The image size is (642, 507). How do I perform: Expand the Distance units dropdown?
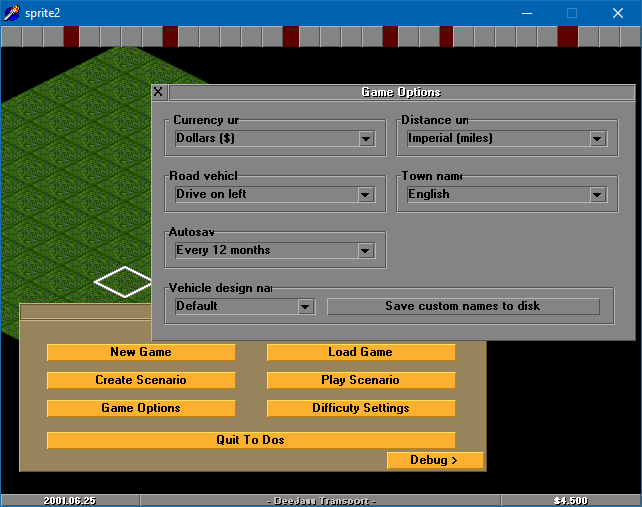[598, 139]
